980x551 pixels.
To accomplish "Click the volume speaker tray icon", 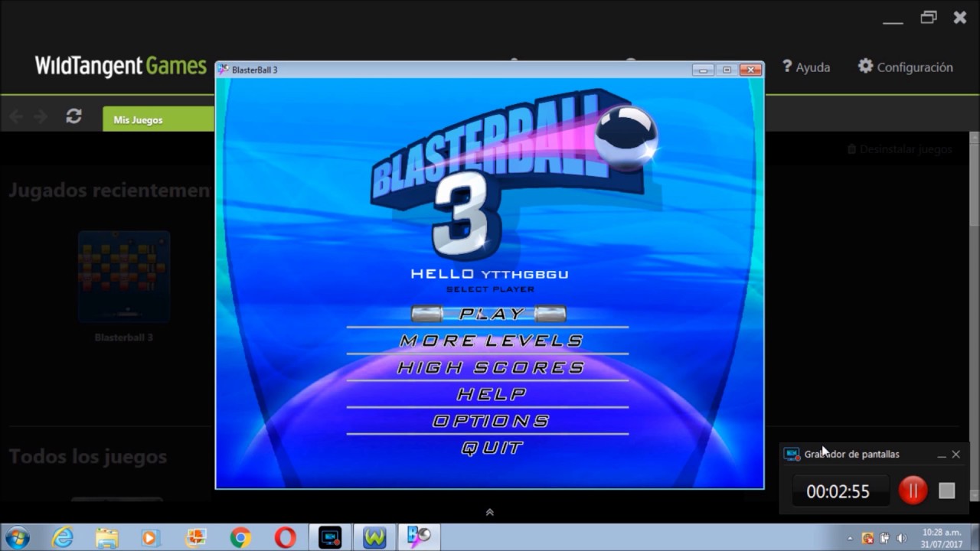I will pos(901,538).
